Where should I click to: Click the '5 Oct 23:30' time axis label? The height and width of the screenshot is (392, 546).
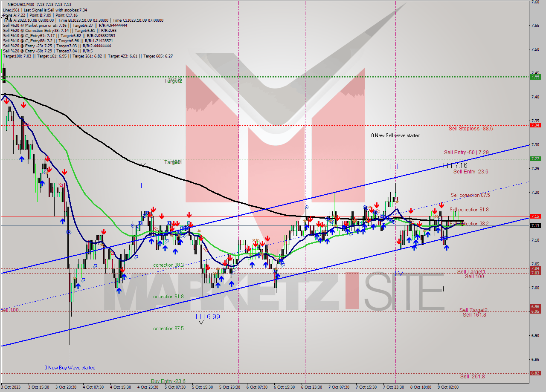click(230, 387)
